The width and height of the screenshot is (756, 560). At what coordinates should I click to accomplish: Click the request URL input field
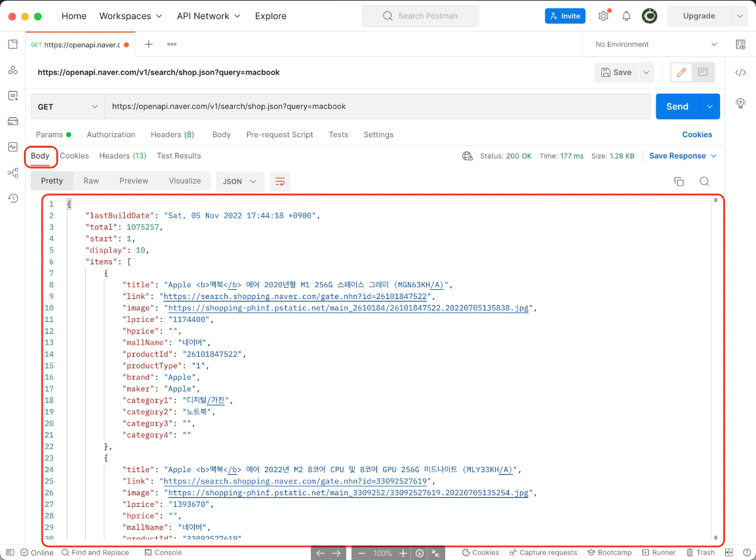(378, 107)
